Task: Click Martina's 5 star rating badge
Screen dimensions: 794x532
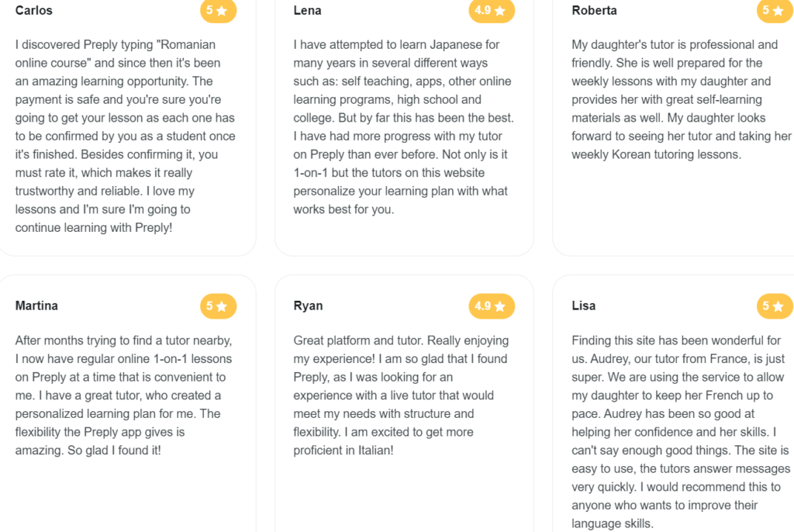Action: [x=218, y=306]
